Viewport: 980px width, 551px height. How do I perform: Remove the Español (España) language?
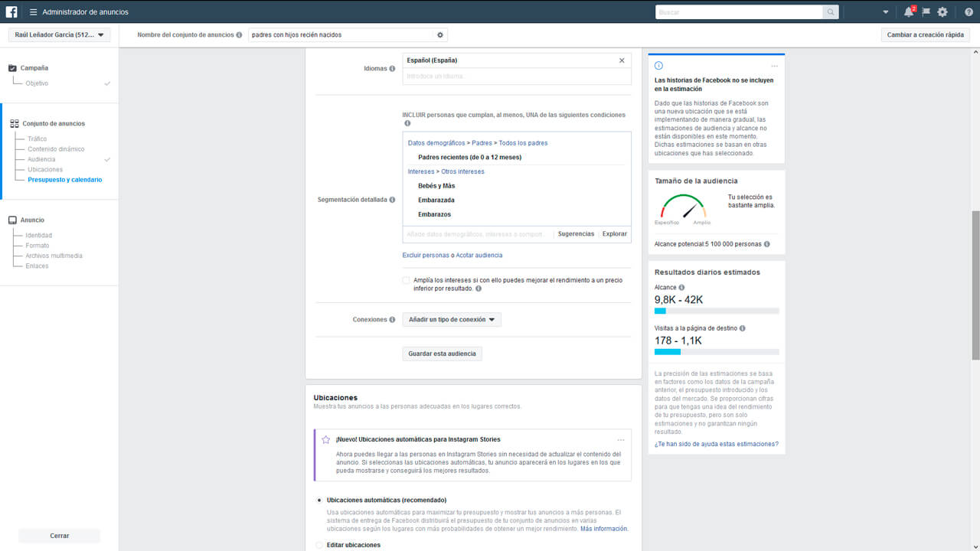click(x=622, y=60)
